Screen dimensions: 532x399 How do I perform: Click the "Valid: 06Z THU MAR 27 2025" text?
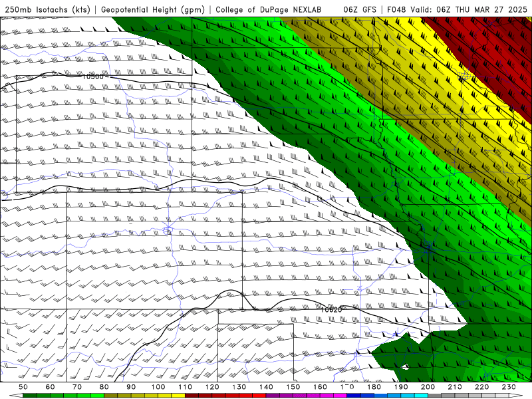click(469, 9)
